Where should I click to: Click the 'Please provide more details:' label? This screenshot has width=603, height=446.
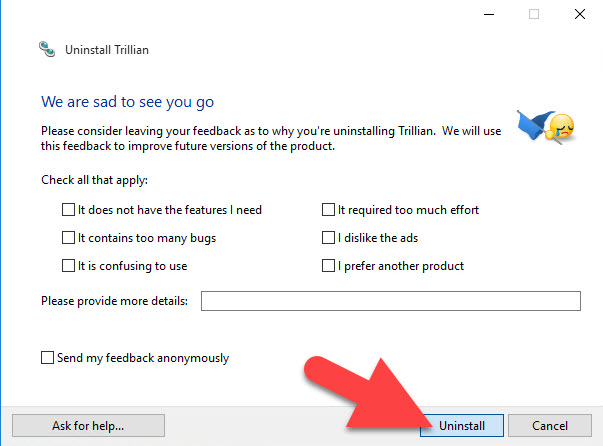[115, 301]
